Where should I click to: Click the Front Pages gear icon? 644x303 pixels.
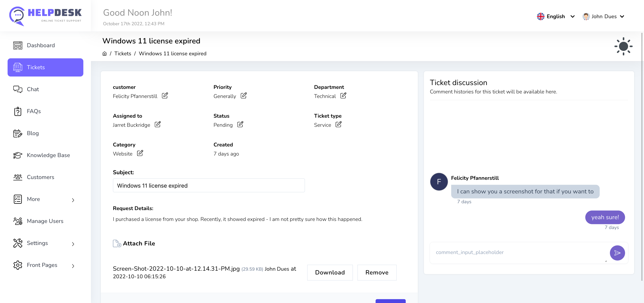click(x=18, y=265)
